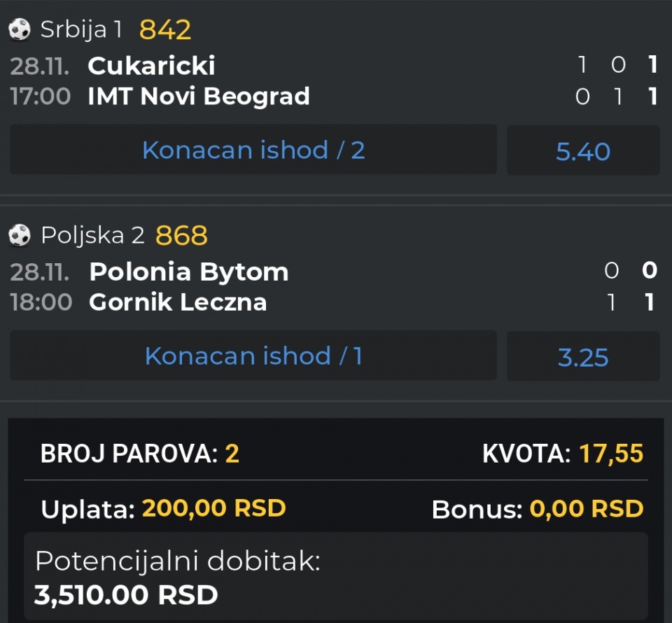Open the Polonia Bytom team name
672x623 pixels.
coord(189,272)
